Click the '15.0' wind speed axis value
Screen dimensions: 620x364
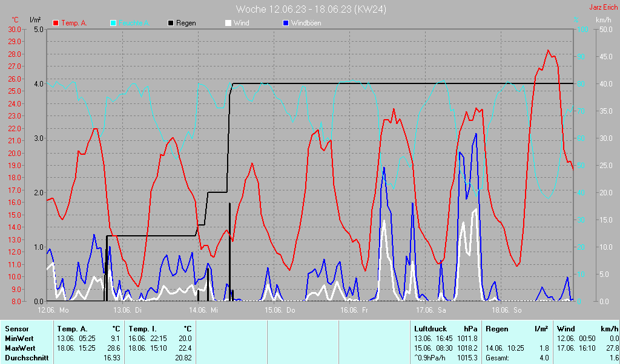[606, 220]
